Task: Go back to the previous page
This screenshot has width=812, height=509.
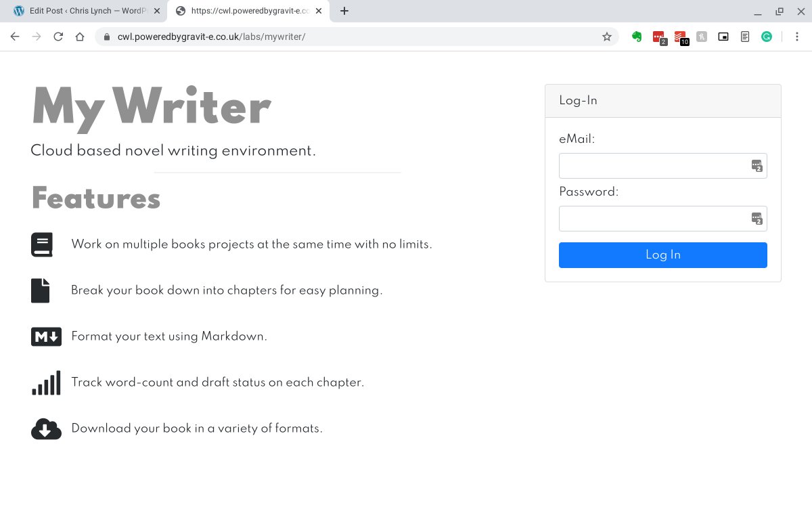Action: [x=15, y=37]
